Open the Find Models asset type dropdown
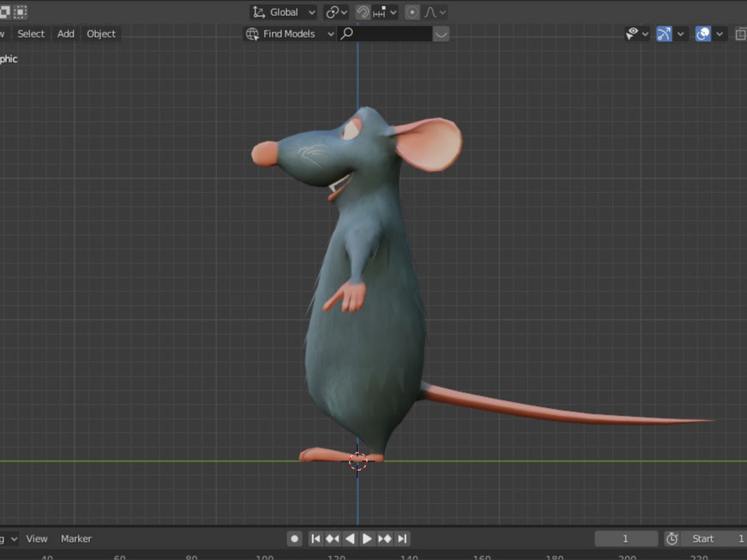The height and width of the screenshot is (560, 747). coord(290,34)
